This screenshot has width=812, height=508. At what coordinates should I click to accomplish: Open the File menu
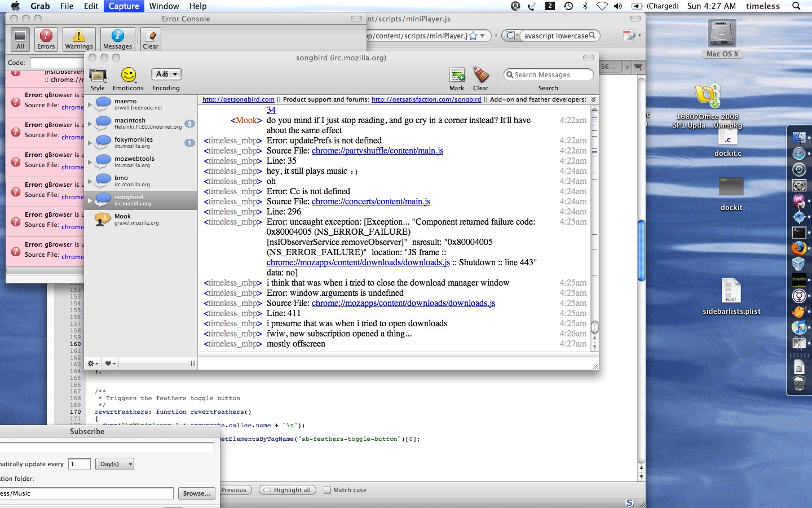(x=67, y=6)
